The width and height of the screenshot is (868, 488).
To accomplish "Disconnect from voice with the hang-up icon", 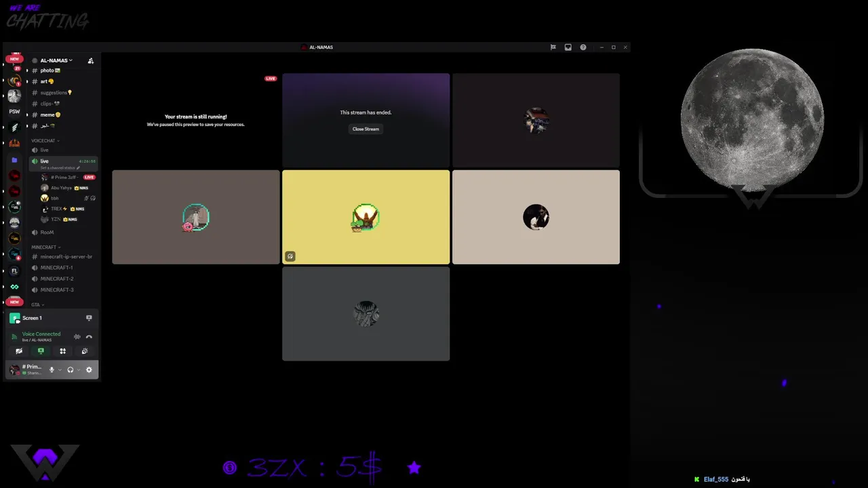I will point(89,337).
